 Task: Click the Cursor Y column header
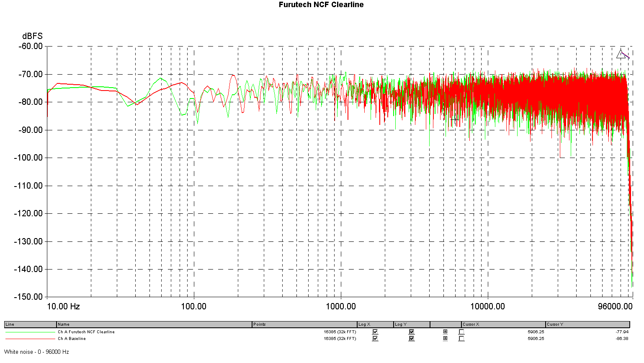coord(587,324)
